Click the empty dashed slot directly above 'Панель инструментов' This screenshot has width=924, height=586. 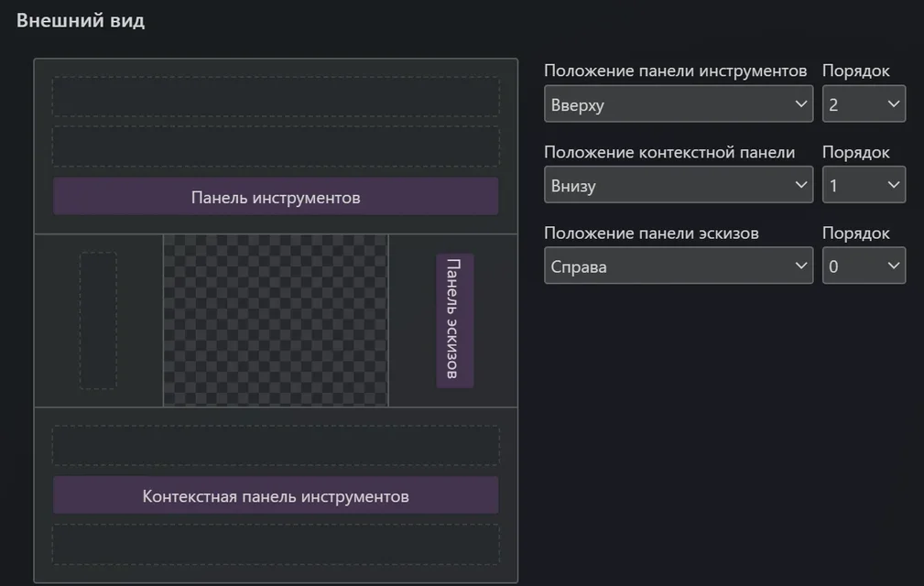coord(276,146)
